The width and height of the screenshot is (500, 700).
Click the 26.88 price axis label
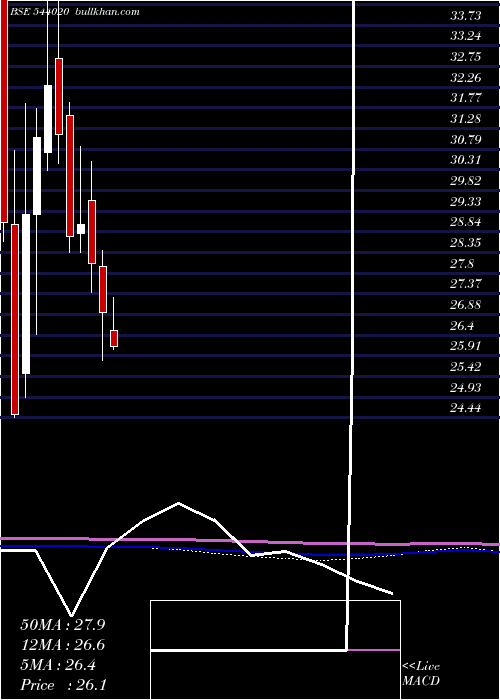coord(466,305)
